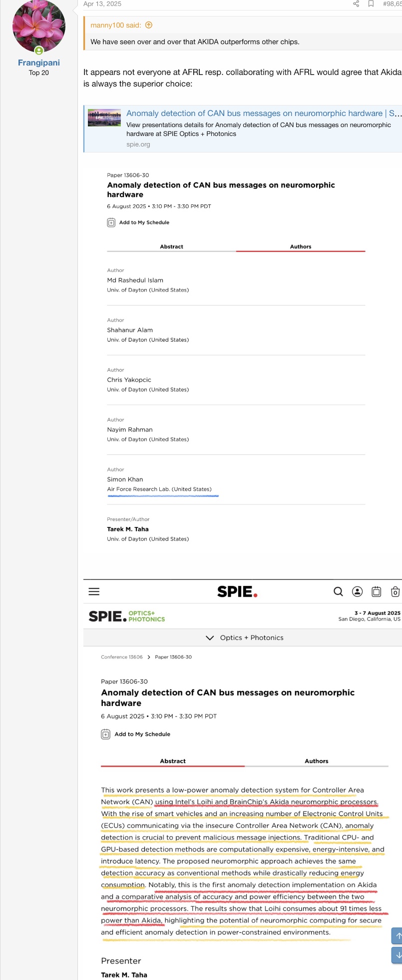Click the Conference 13606 breadcrumb
This screenshot has width=402, height=980.
coord(121,657)
